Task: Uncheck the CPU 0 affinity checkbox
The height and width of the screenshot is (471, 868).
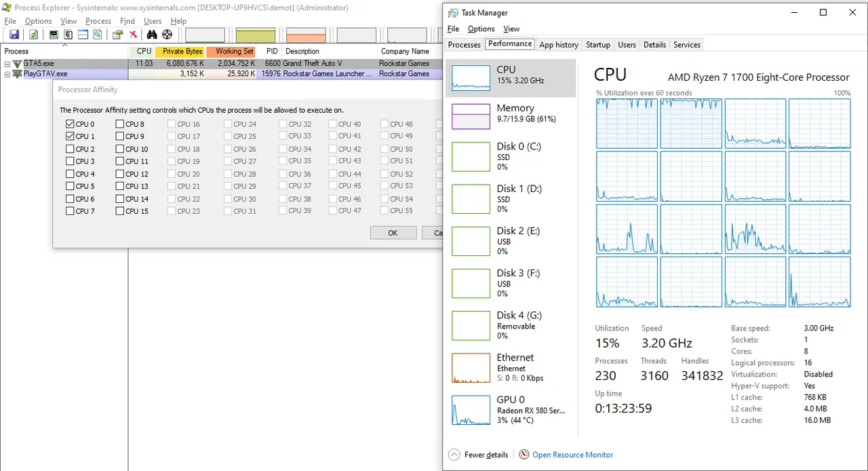Action: pyautogui.click(x=70, y=124)
